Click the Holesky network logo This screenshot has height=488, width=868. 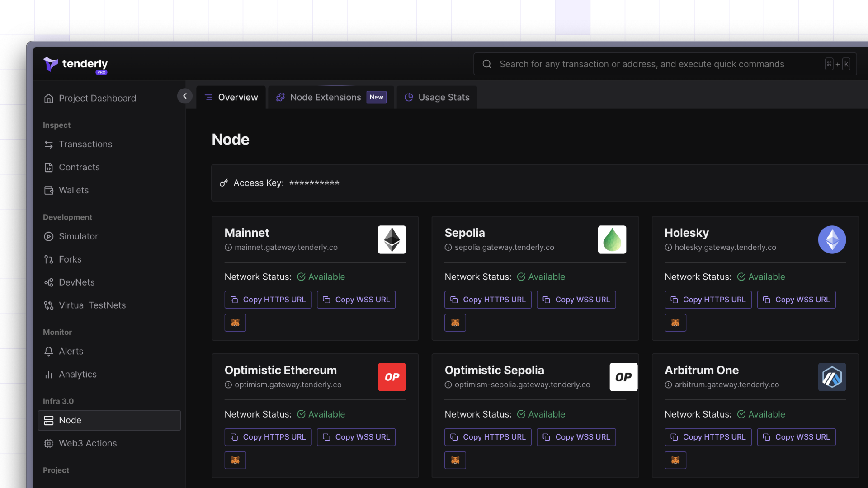[831, 239]
